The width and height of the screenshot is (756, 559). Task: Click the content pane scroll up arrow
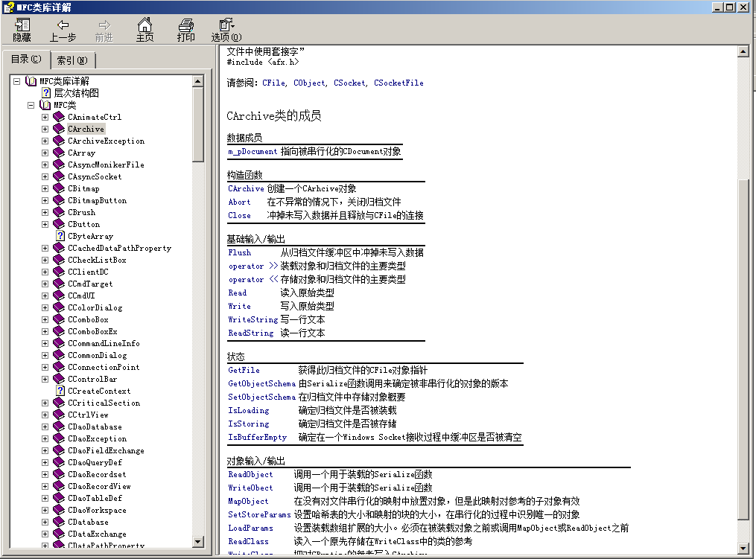[x=743, y=51]
